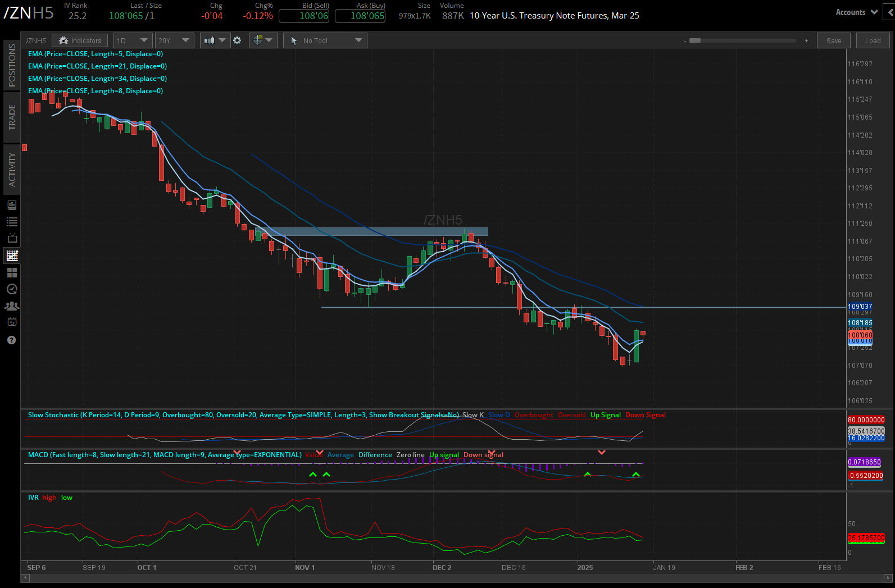This screenshot has height=588, width=895.
Task: Click the Ask (Buy) 108'065 price button
Action: click(360, 16)
